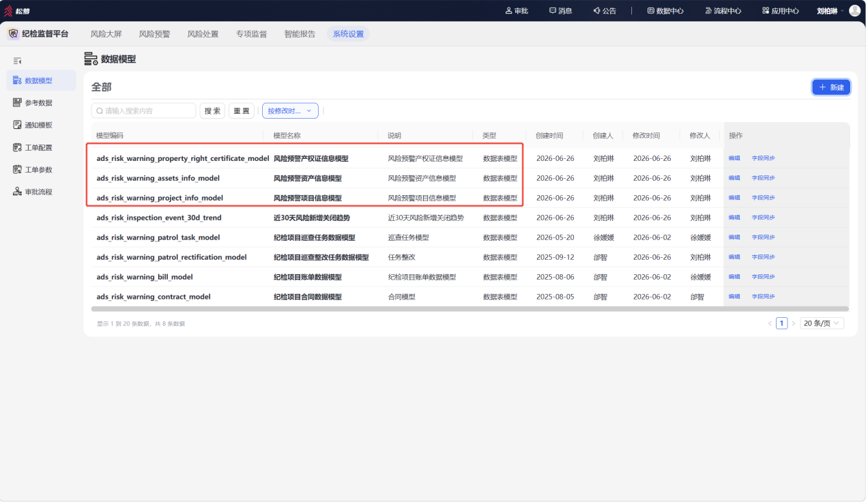This screenshot has height=502, width=868.
Task: Select 数据模型 in the sidebar
Action: point(41,80)
